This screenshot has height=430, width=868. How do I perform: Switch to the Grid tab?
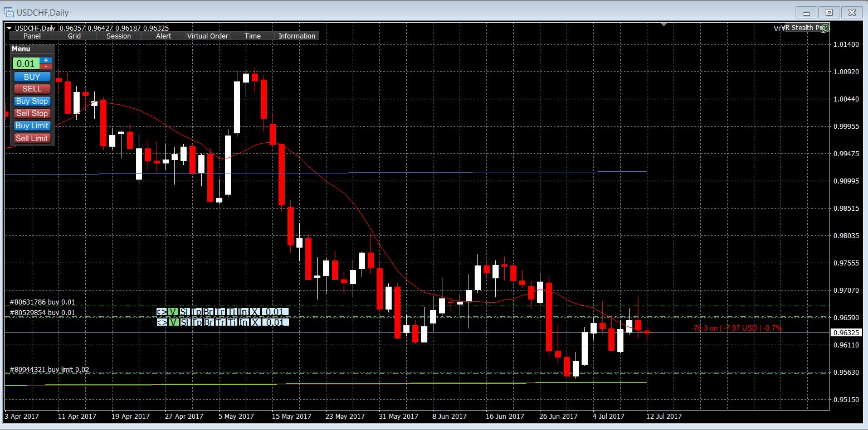click(x=74, y=36)
